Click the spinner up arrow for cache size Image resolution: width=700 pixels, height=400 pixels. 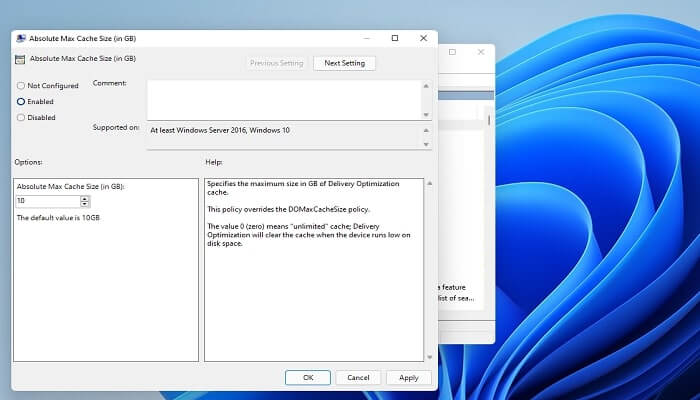pyautogui.click(x=85, y=198)
